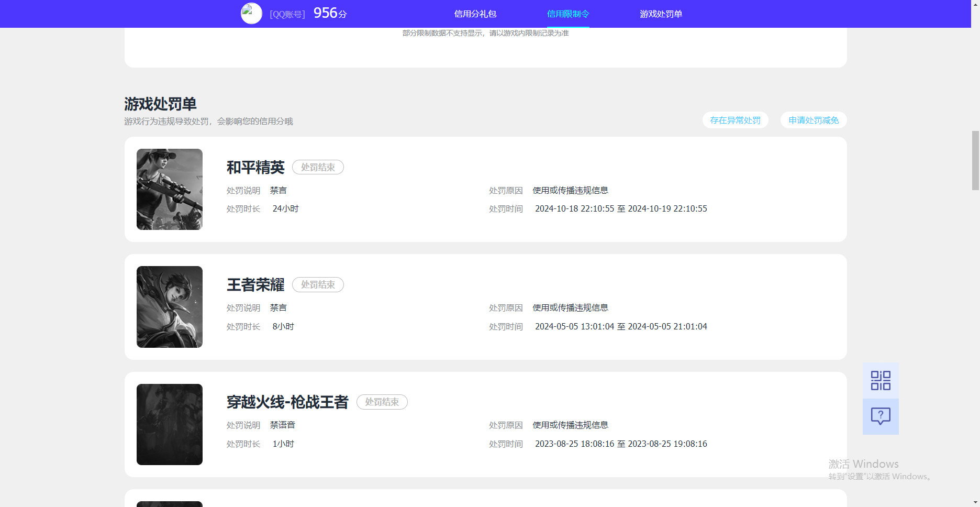
Task: Click the vertical page scrollbar thumb
Action: pyautogui.click(x=975, y=160)
